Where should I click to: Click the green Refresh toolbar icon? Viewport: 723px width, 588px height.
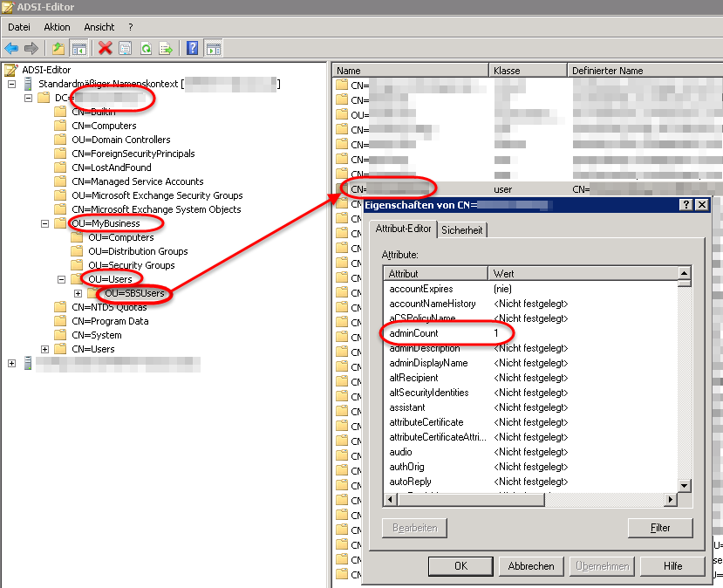(146, 48)
